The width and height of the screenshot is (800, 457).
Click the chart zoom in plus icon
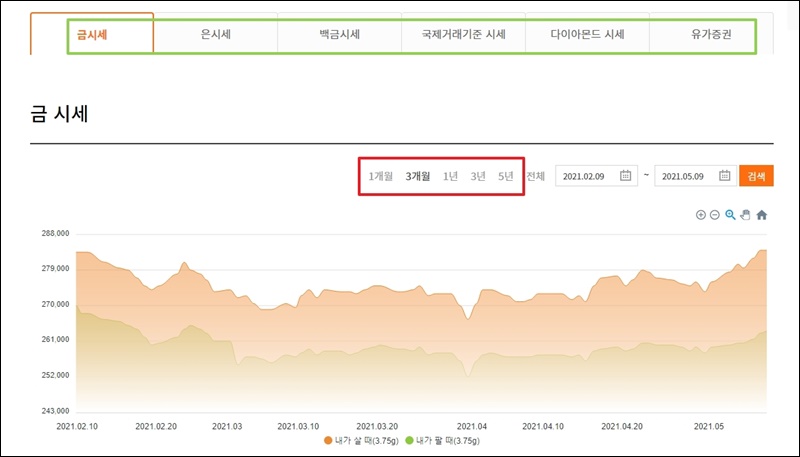click(701, 215)
